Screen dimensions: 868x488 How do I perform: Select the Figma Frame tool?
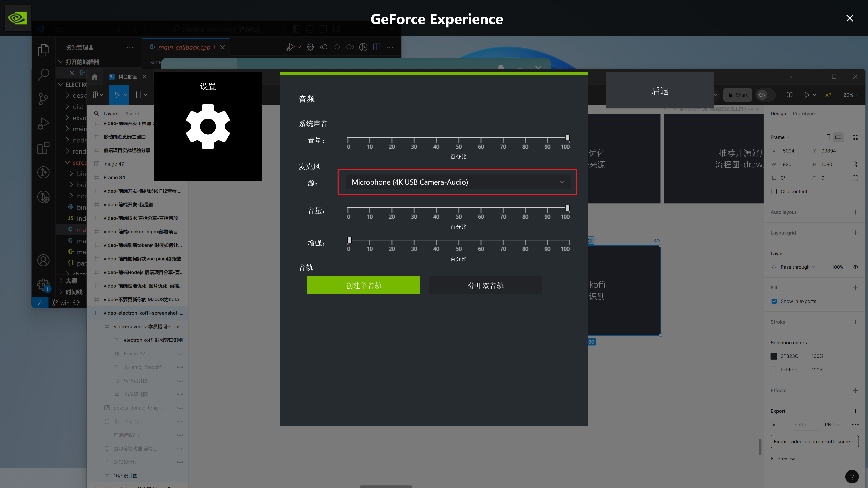click(138, 95)
